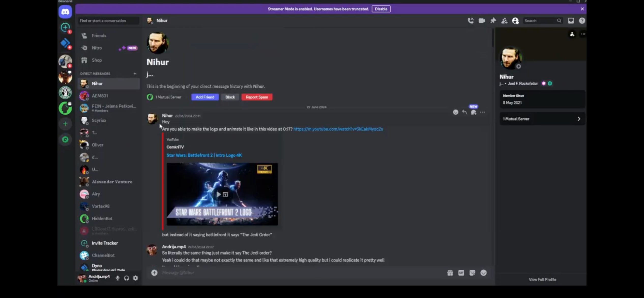Viewport: 644px width, 298px height.
Task: Explore discoverable servers compass icon
Action: 65,140
